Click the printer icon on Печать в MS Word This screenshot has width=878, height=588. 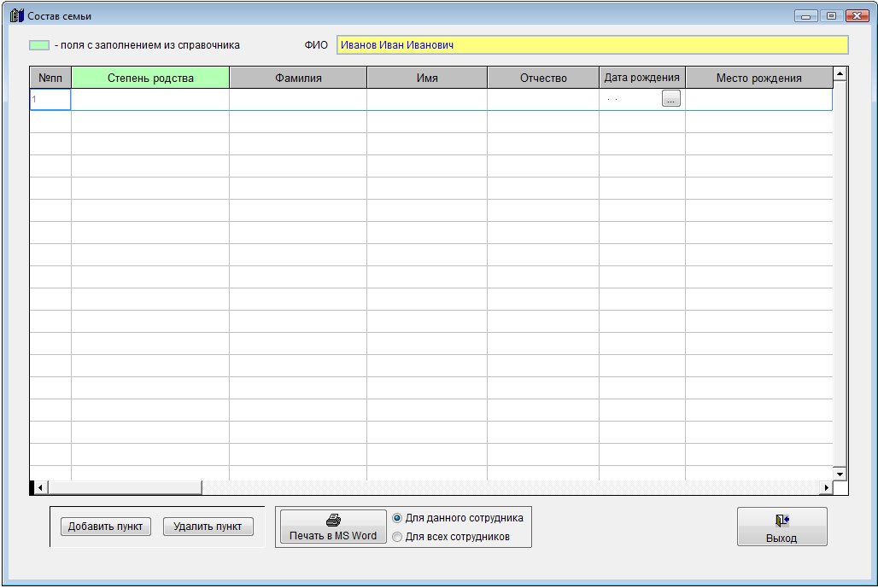[333, 521]
